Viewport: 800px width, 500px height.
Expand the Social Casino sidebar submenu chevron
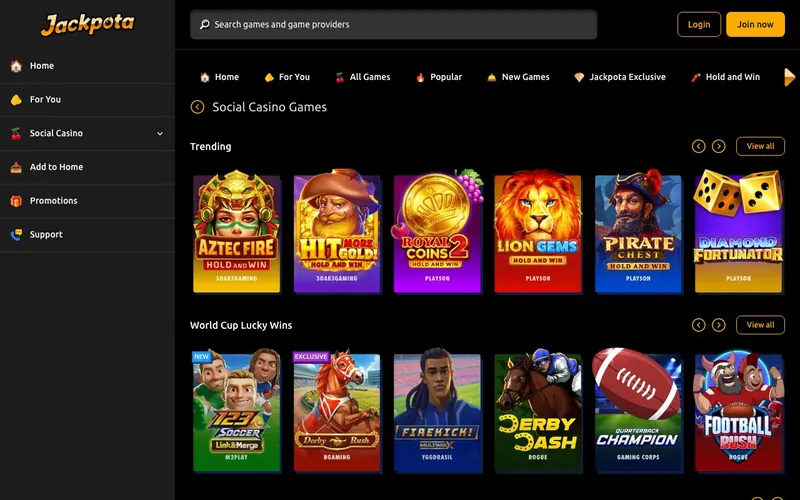pyautogui.click(x=160, y=134)
